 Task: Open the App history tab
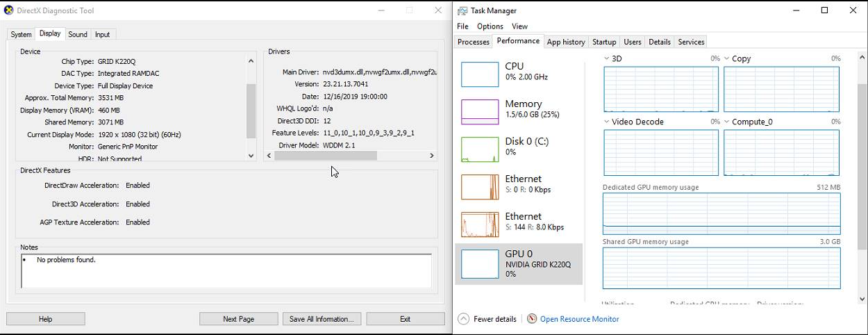click(x=566, y=42)
